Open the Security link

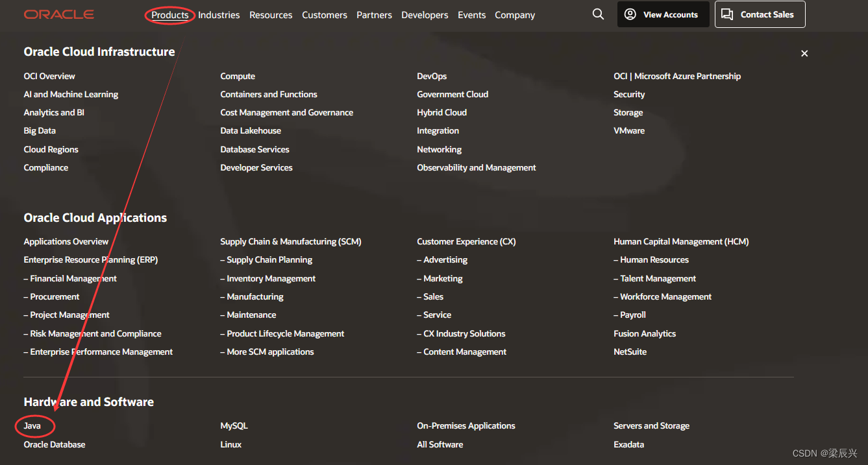(x=629, y=94)
